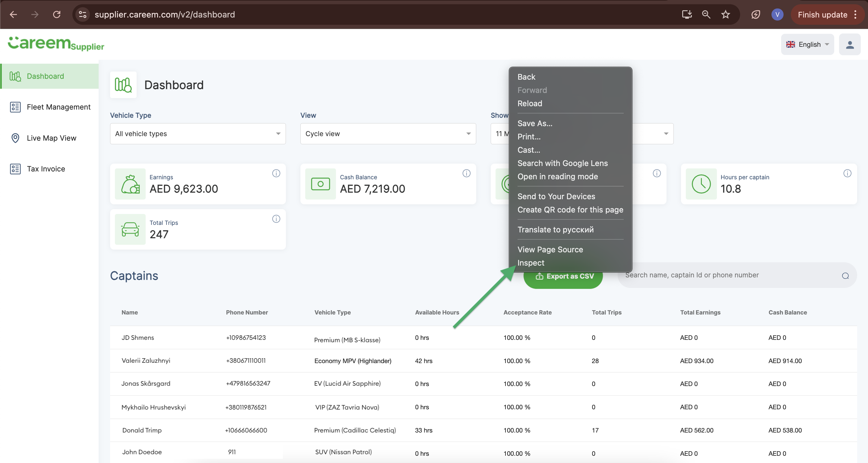
Task: Click the browser back arrow
Action: 14,14
